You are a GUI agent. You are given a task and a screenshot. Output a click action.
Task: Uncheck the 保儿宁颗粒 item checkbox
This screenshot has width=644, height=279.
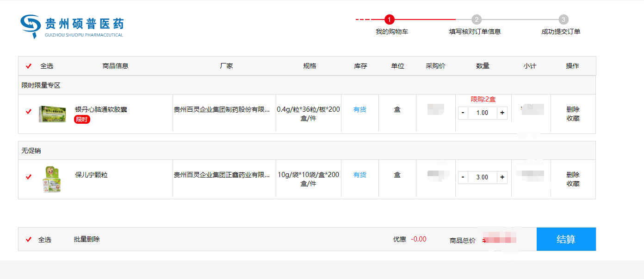[29, 177]
